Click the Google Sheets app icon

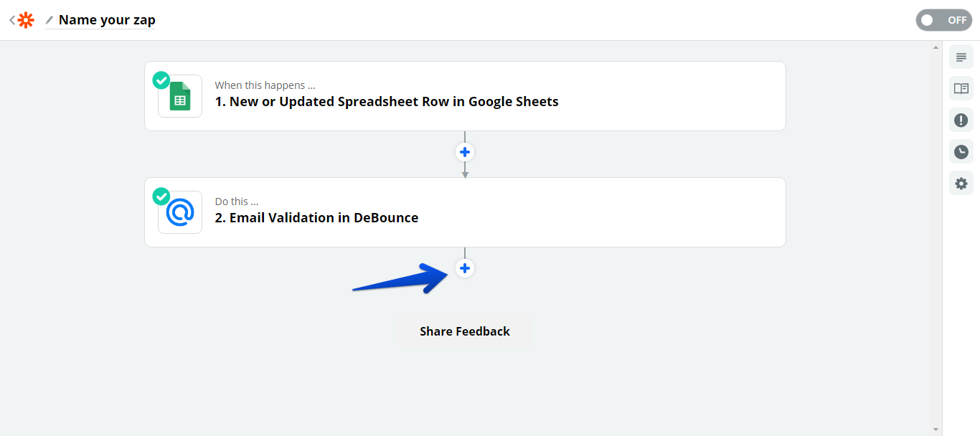(x=180, y=97)
